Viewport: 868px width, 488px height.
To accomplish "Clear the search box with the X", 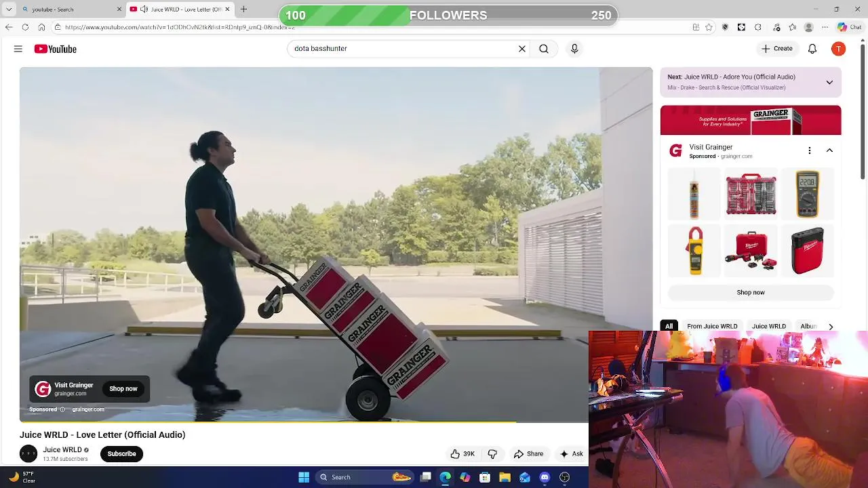I will pyautogui.click(x=522, y=49).
